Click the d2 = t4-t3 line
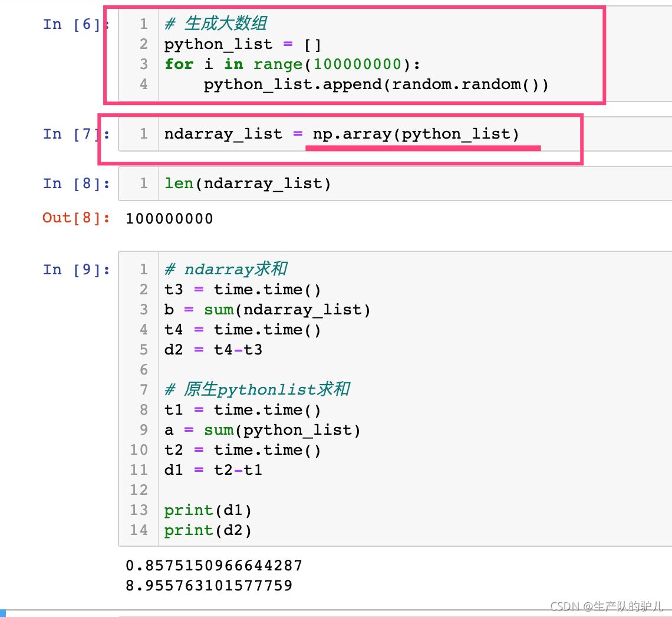The width and height of the screenshot is (672, 617). 213,350
